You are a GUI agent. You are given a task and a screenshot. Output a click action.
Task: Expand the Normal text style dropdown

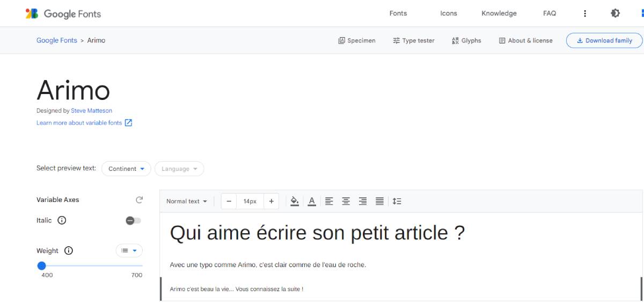point(186,202)
